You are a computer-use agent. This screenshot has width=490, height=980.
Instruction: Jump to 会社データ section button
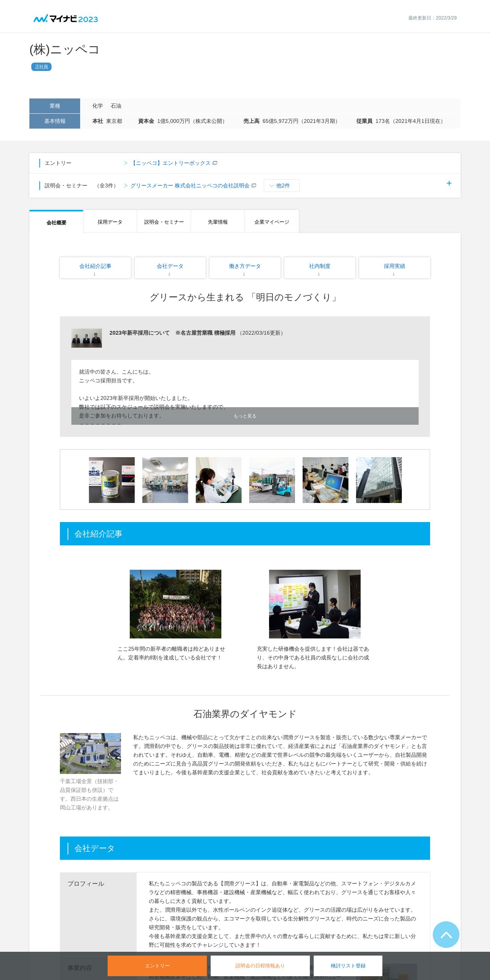tap(170, 268)
